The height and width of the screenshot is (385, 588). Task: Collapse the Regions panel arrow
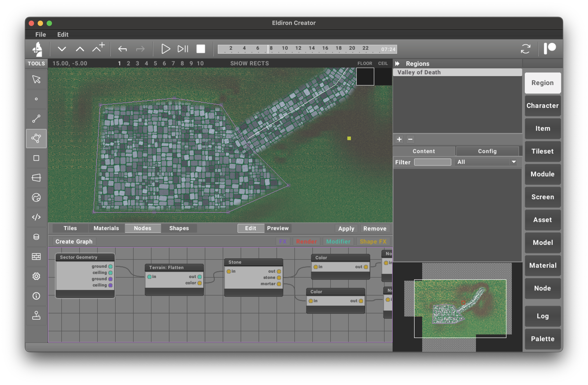[x=397, y=64]
